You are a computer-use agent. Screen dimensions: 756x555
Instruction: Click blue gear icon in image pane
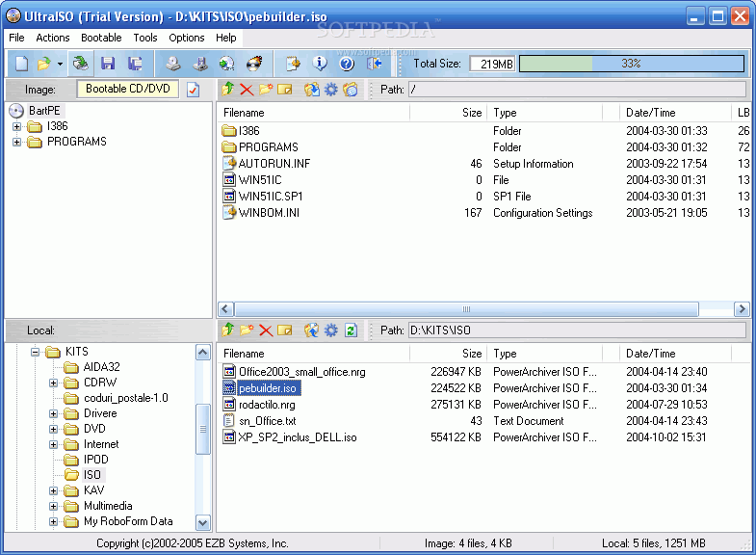click(x=330, y=90)
